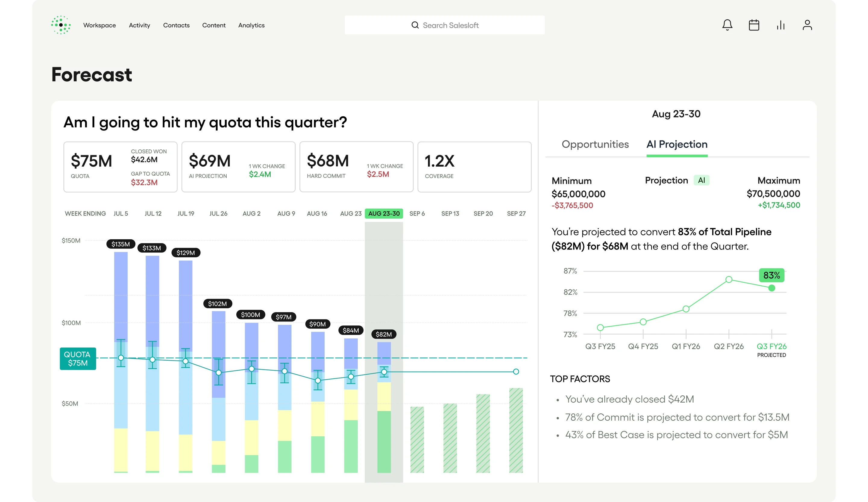Image resolution: width=868 pixels, height=502 pixels.
Task: Open the Analytics menu
Action: 251,25
